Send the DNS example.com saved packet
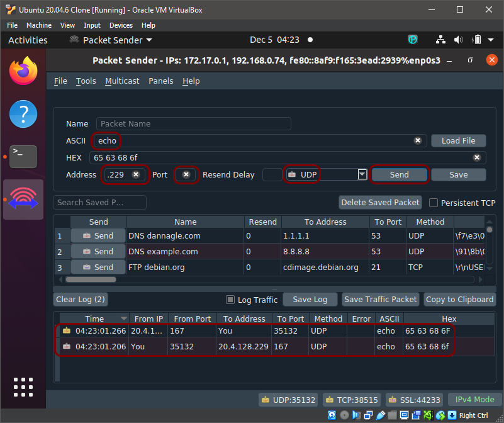504x423 pixels. [98, 252]
